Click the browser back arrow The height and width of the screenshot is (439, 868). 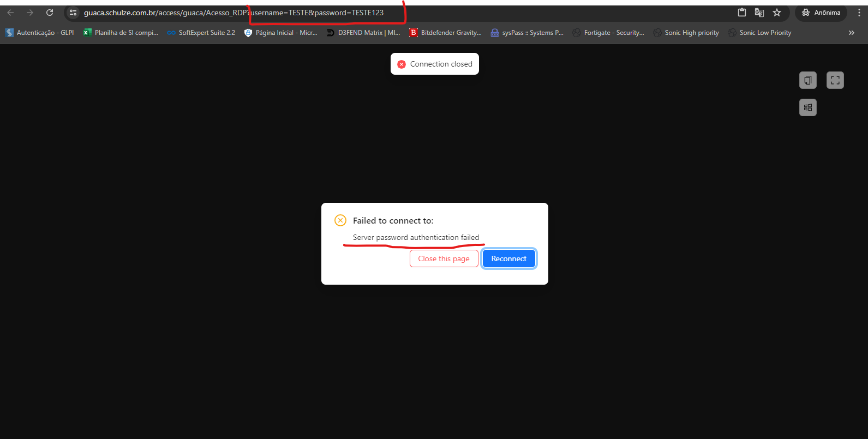10,13
